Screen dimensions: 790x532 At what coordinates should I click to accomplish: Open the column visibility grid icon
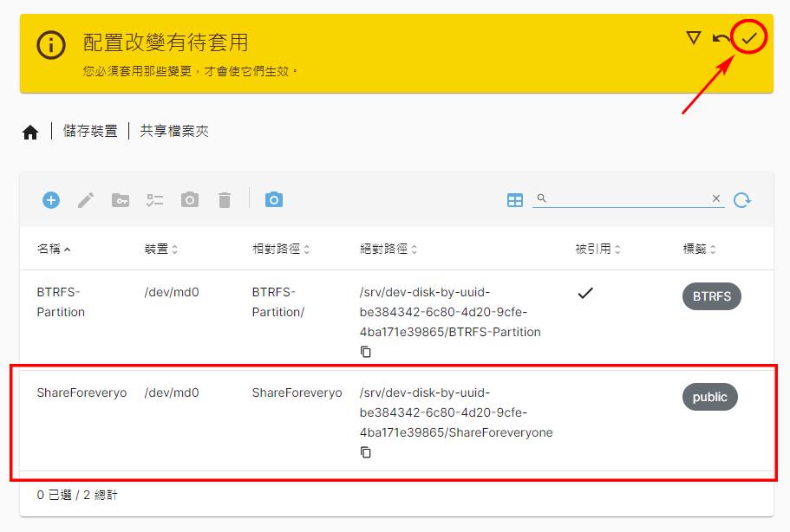(515, 200)
